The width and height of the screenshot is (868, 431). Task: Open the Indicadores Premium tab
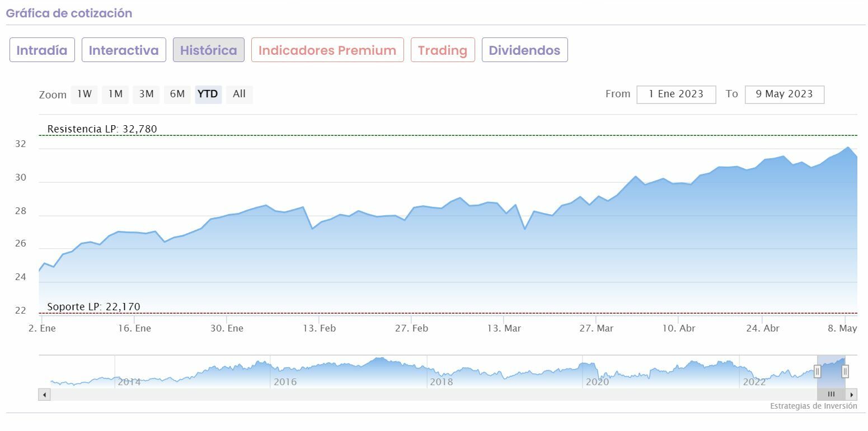(x=327, y=50)
